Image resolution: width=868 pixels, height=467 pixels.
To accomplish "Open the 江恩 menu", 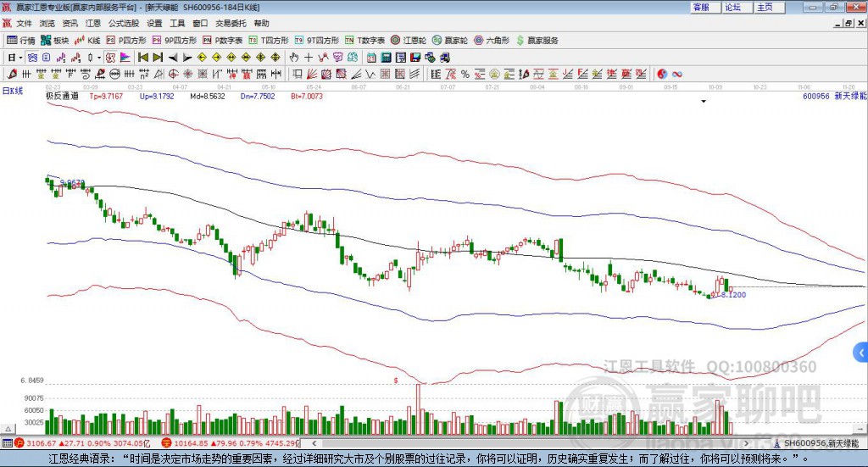I will pos(93,23).
